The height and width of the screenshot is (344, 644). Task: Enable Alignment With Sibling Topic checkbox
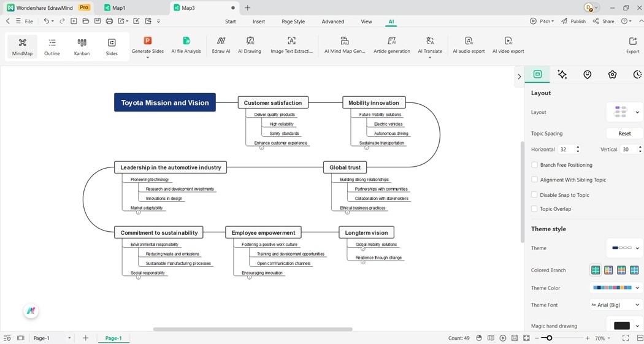(534, 180)
